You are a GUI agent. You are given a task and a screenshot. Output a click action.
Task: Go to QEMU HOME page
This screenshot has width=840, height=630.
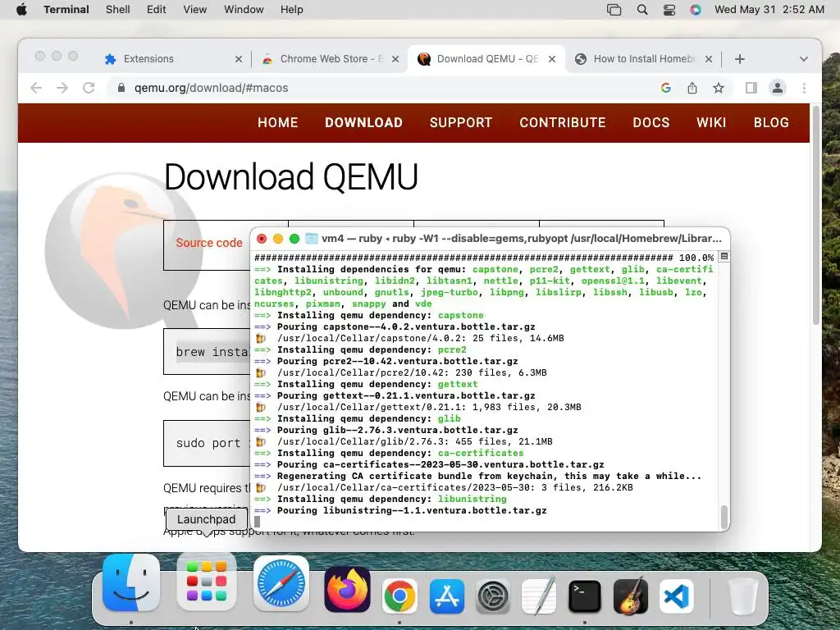point(277,123)
